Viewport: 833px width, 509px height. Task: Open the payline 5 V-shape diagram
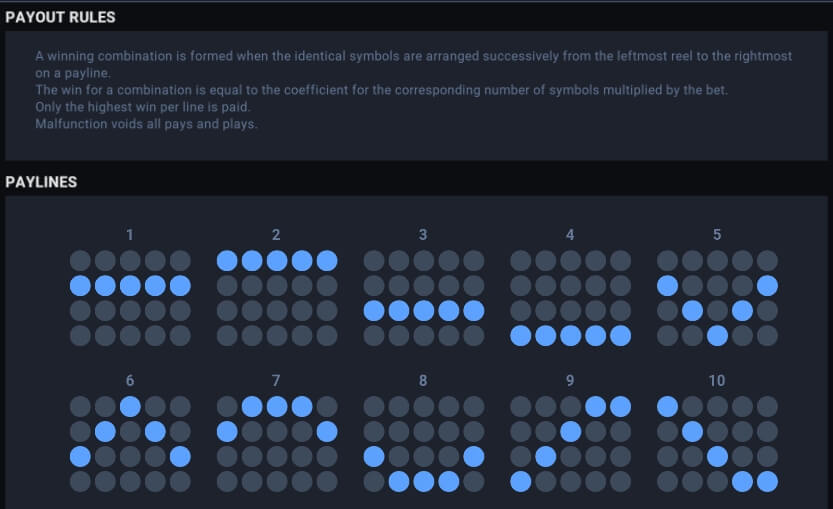point(717,298)
